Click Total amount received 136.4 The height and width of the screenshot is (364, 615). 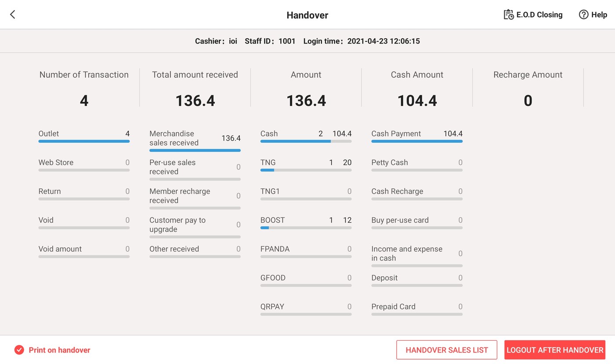(195, 101)
